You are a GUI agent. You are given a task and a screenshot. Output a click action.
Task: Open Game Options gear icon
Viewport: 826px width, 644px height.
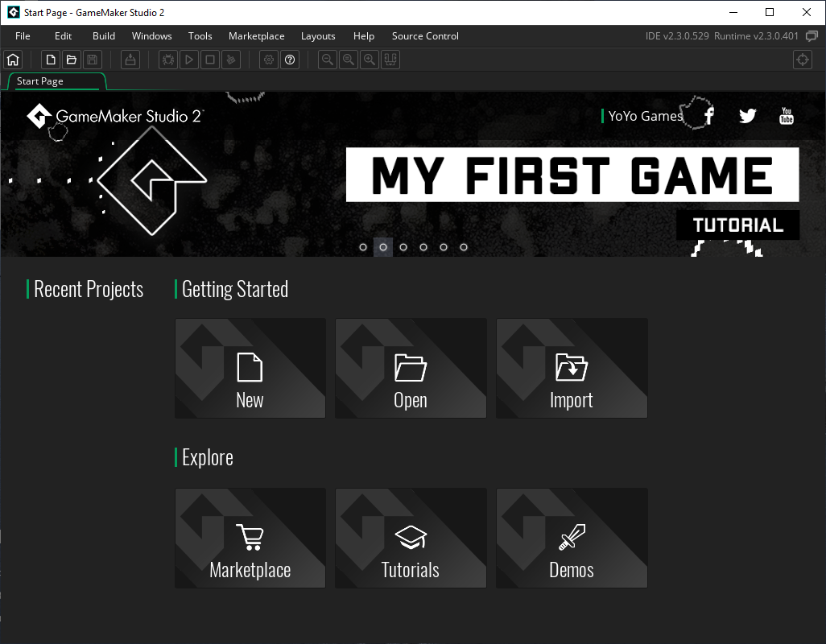269,60
